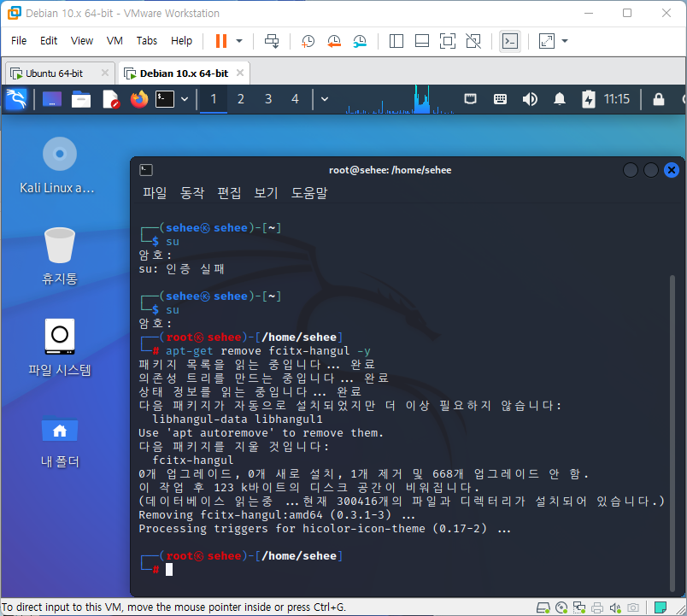This screenshot has height=616, width=687.
Task: Open the VMware Edit menu
Action: point(49,41)
